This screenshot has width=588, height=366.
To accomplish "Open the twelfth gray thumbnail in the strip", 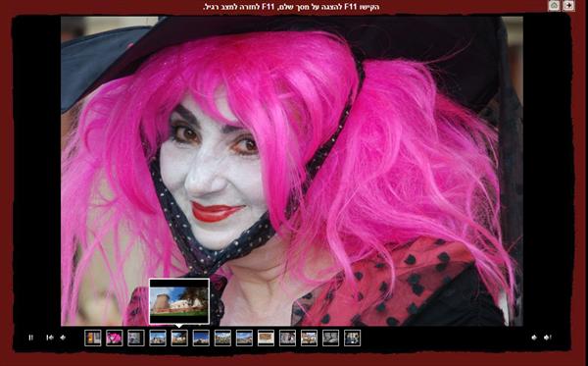I will 331,338.
